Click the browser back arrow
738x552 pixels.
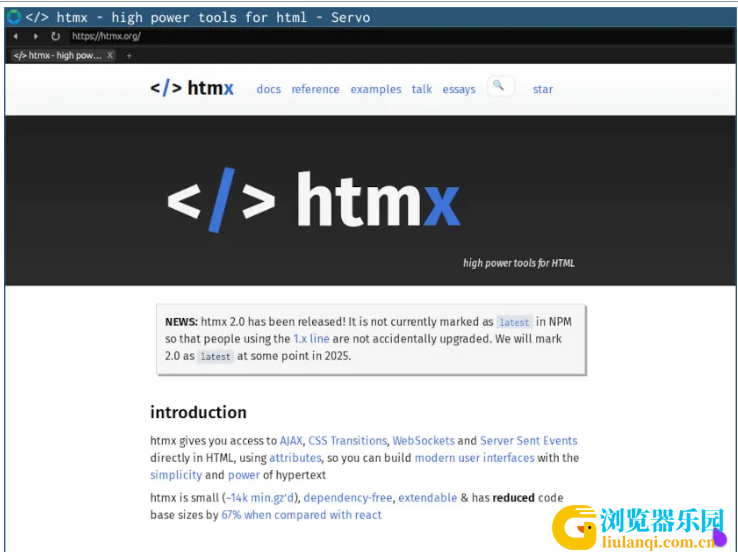tap(16, 36)
